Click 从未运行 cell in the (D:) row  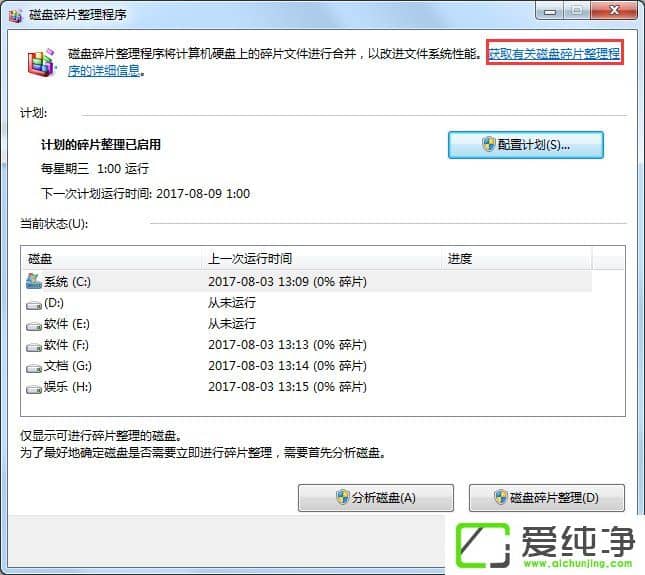[x=232, y=303]
